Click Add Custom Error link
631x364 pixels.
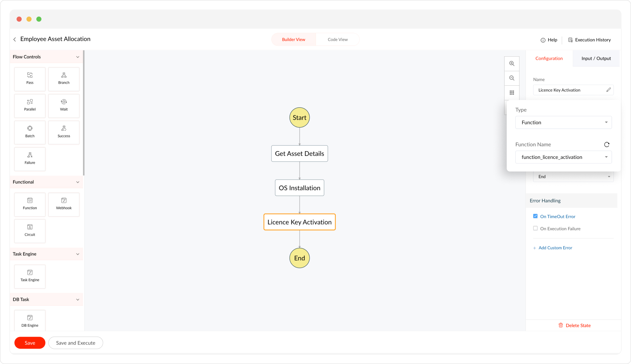pos(555,248)
